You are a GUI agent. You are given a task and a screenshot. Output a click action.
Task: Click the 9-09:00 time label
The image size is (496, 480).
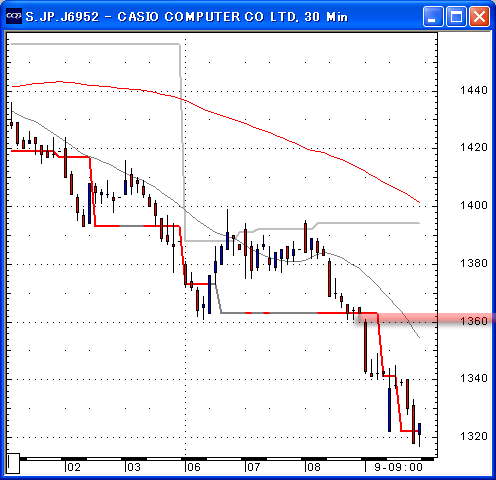coord(398,467)
